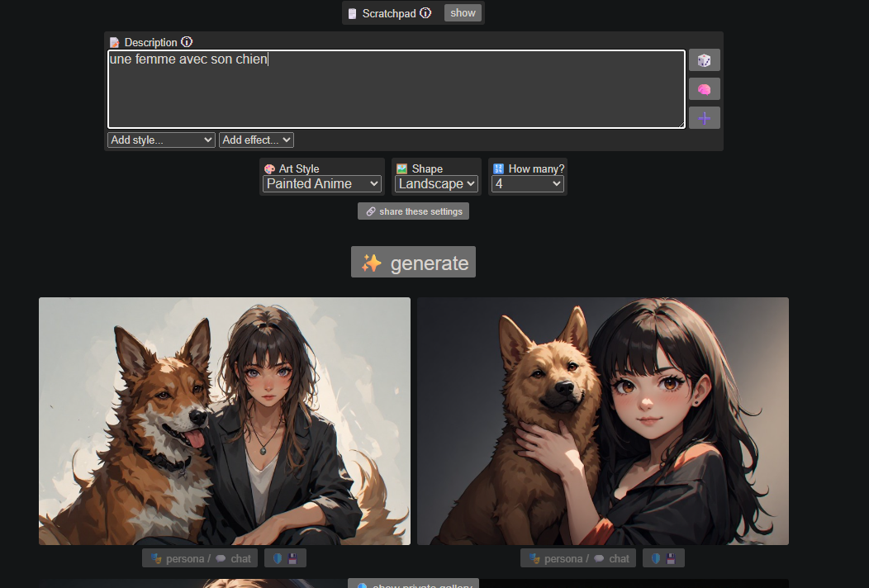Image resolution: width=869 pixels, height=588 pixels.
Task: Click the show private gallery button
Action: click(414, 584)
